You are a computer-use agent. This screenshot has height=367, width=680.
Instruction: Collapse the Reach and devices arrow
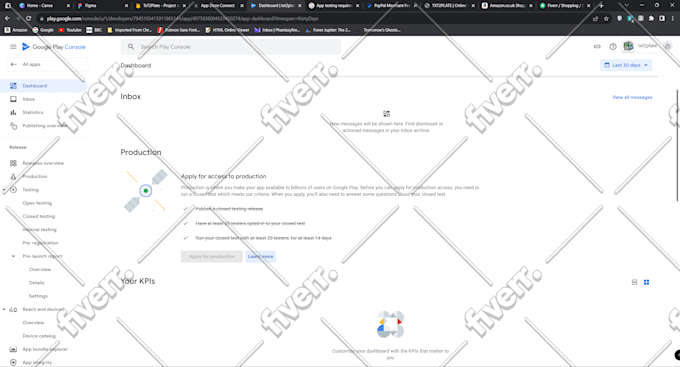pyautogui.click(x=4, y=309)
